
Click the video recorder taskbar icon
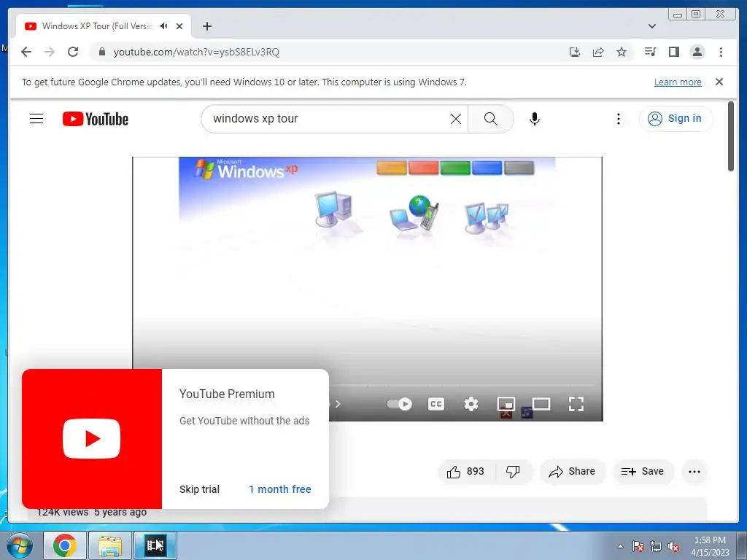(155, 545)
